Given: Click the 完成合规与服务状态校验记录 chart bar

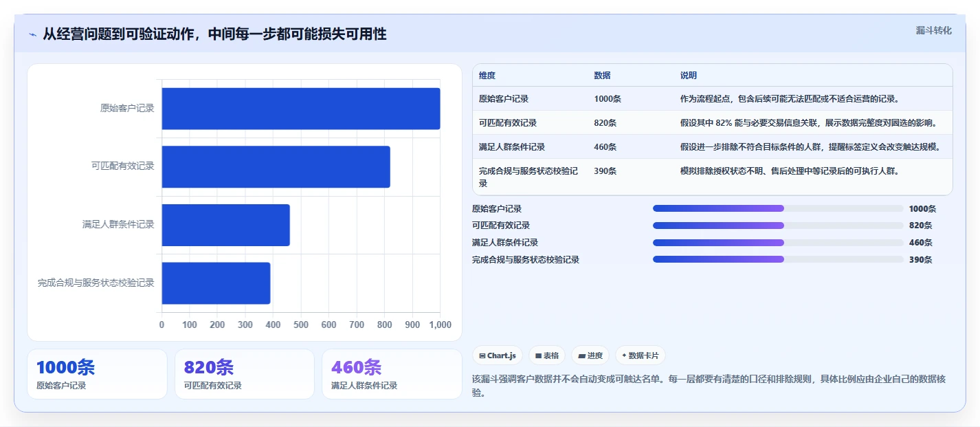Looking at the screenshot, I should (x=216, y=283).
